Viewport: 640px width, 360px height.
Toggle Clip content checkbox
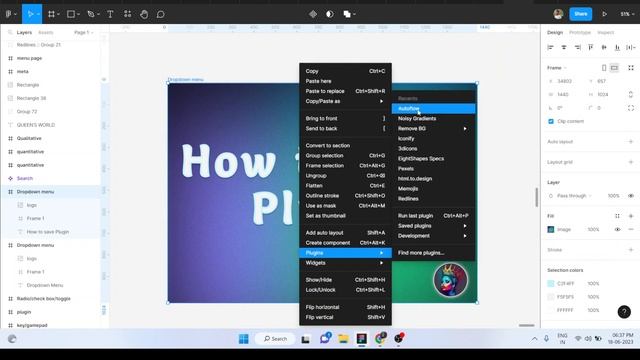coord(551,121)
